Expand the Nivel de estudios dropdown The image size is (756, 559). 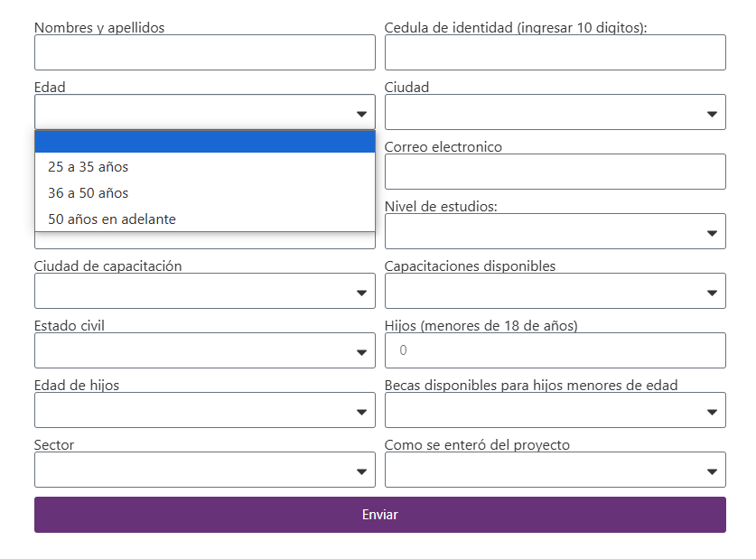[712, 233]
